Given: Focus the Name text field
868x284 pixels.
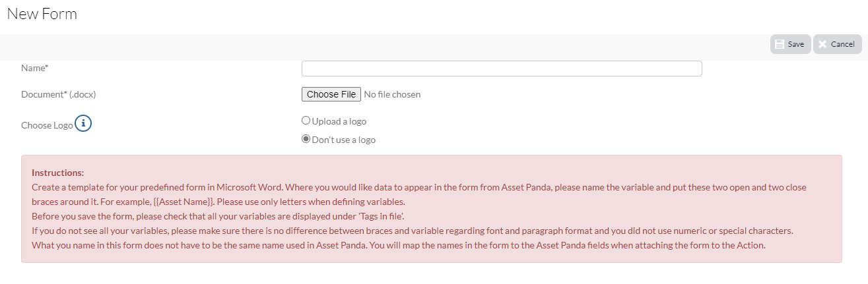Looking at the screenshot, I should click(502, 69).
